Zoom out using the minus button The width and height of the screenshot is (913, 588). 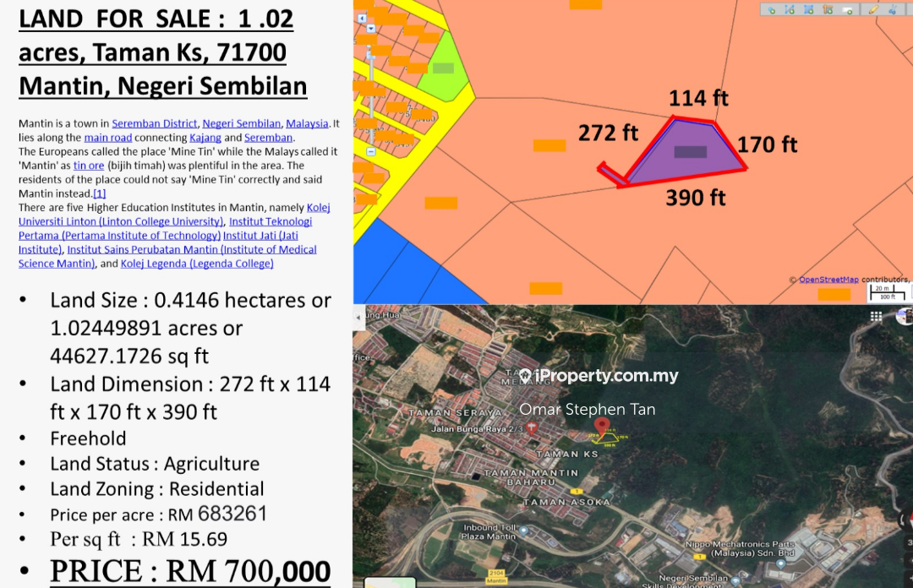(x=370, y=151)
